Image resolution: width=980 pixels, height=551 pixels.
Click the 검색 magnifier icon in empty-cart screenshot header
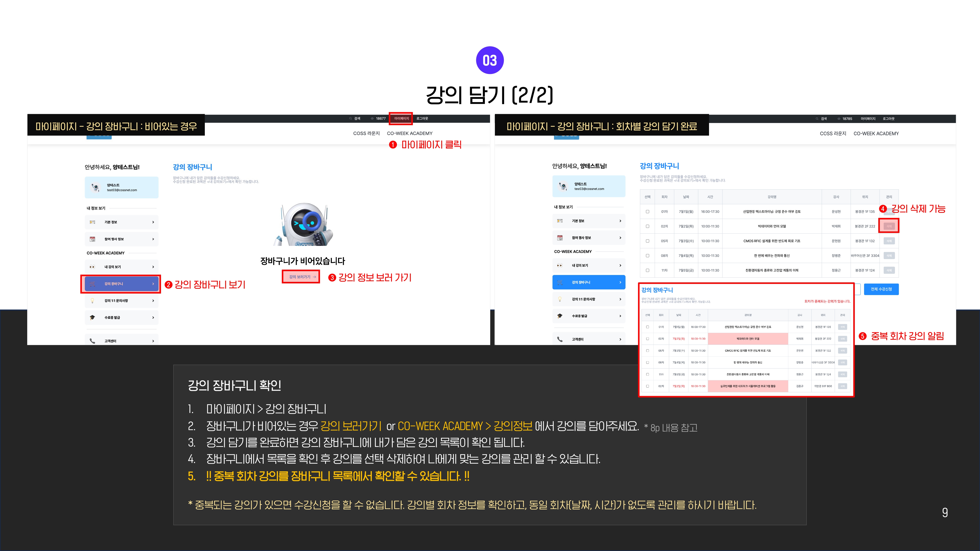click(351, 119)
